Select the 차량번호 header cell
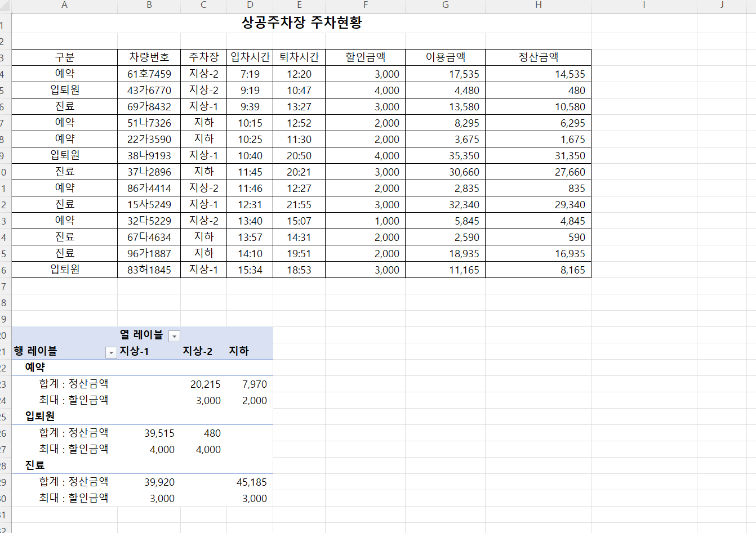The width and height of the screenshot is (756, 533). [149, 57]
